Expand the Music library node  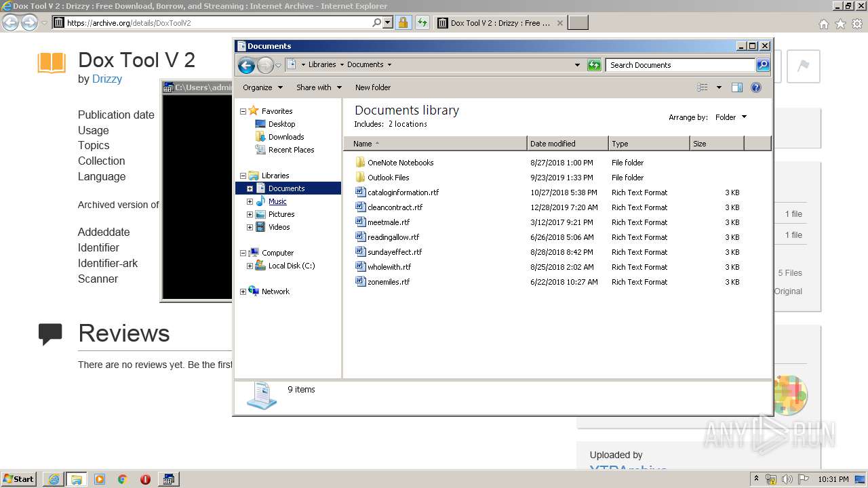point(250,201)
